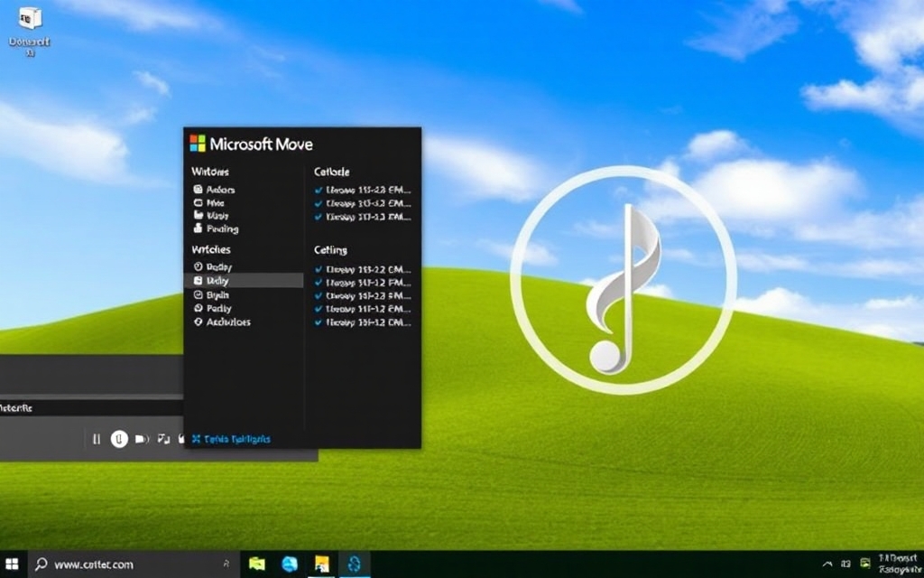The width and height of the screenshot is (924, 578).
Task: Click the screen icon right of the speaker icon
Action: [164, 439]
